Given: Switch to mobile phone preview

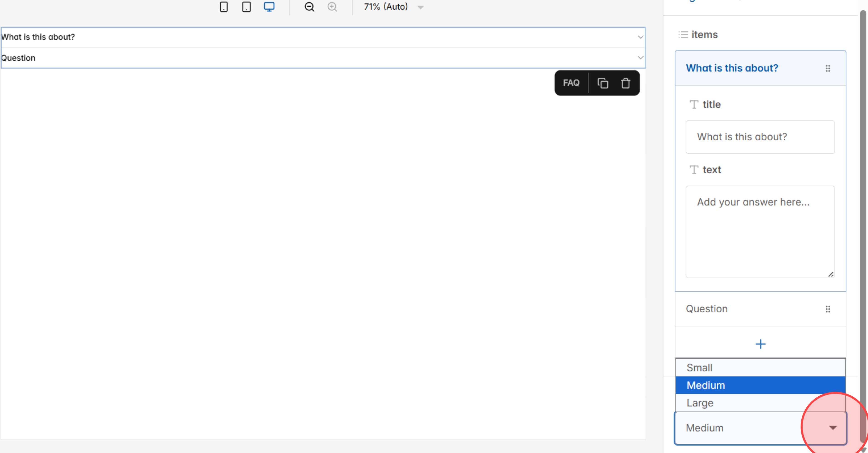Looking at the screenshot, I should (x=224, y=7).
